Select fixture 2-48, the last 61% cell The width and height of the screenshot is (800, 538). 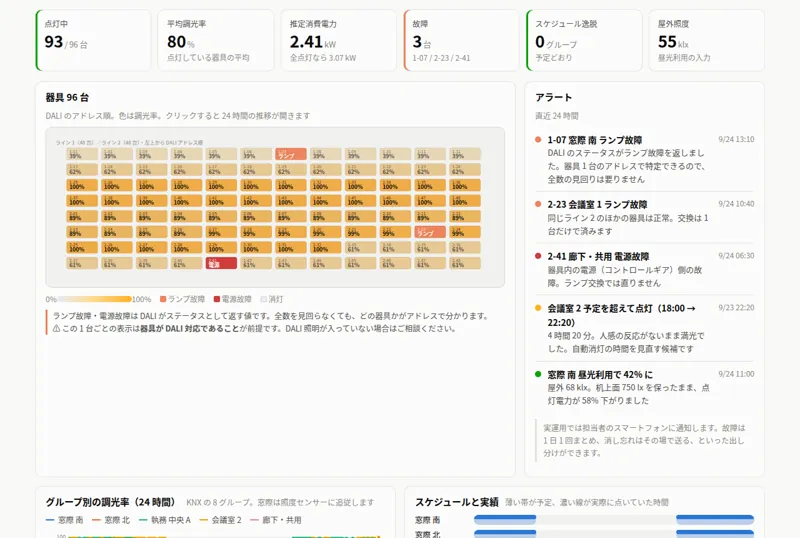click(465, 263)
